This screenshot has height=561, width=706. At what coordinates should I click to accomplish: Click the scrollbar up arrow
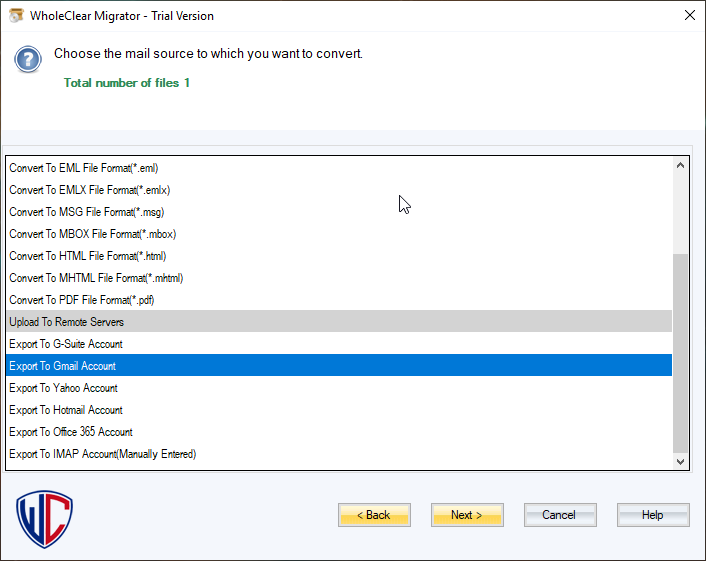click(681, 166)
